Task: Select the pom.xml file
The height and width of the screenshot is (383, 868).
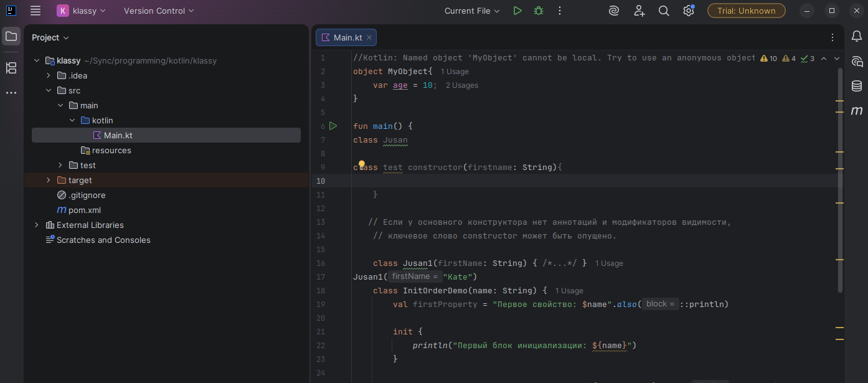Action: (x=78, y=210)
